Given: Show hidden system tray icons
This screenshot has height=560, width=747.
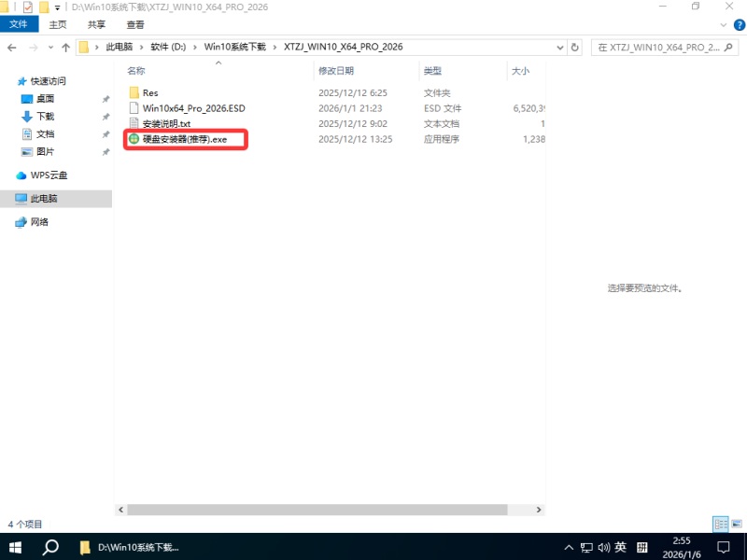Looking at the screenshot, I should (569, 547).
